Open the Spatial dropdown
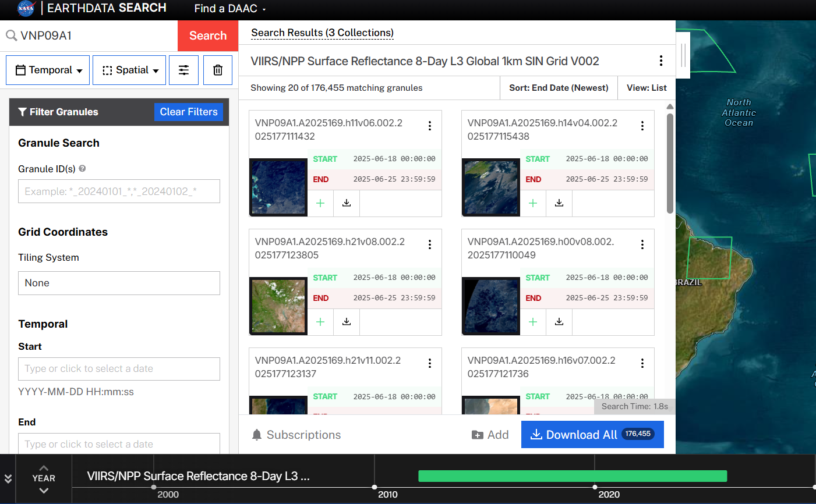 click(129, 70)
